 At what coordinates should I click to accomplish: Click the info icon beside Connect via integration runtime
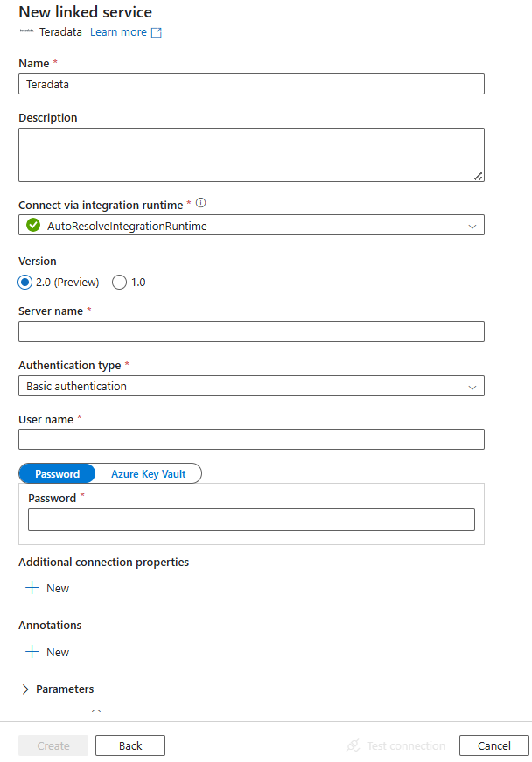pyautogui.click(x=199, y=201)
